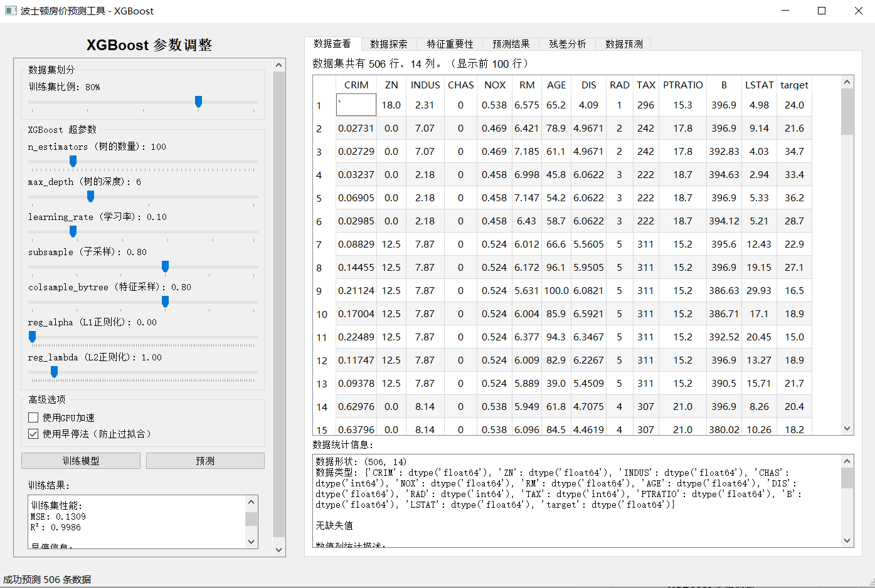Select the DIS column header
This screenshot has height=588, width=875.
588,85
